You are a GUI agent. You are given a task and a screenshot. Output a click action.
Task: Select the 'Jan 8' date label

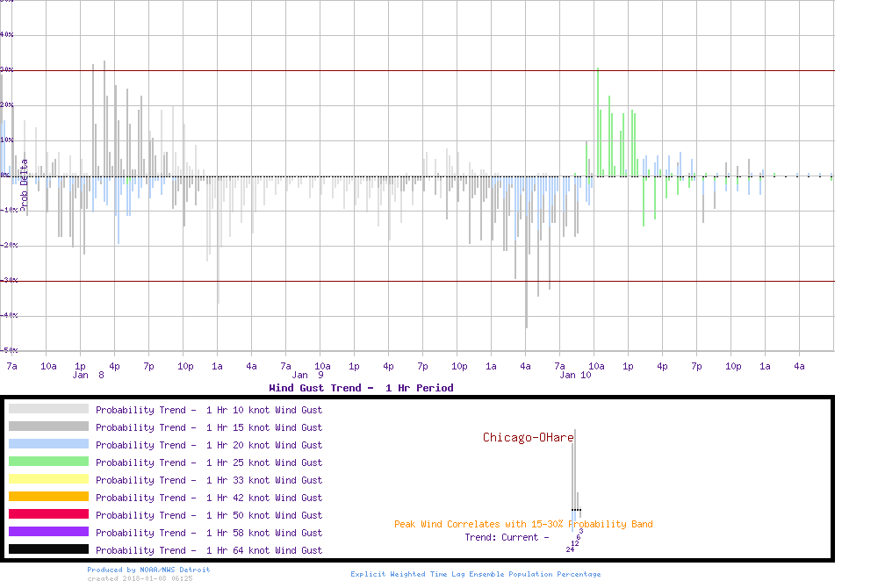(89, 375)
